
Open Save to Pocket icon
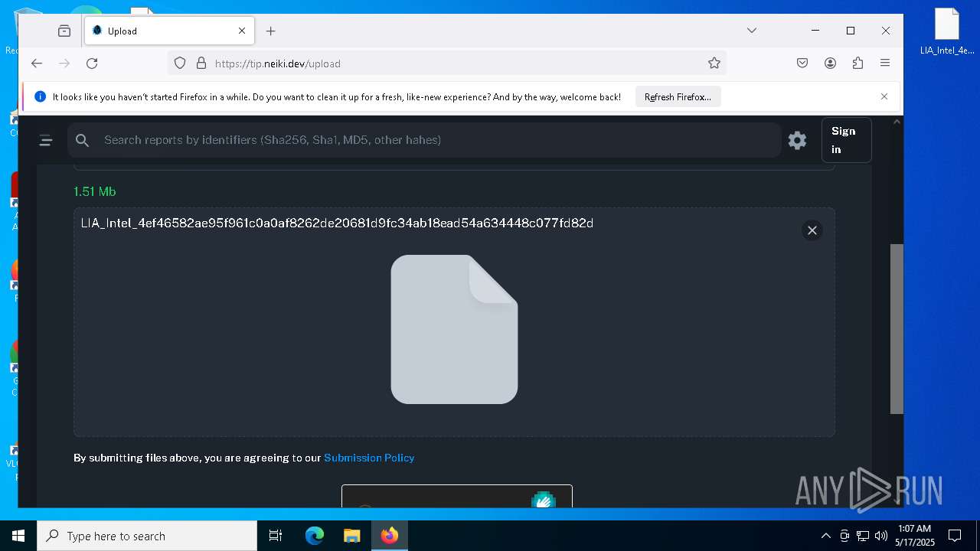coord(802,64)
